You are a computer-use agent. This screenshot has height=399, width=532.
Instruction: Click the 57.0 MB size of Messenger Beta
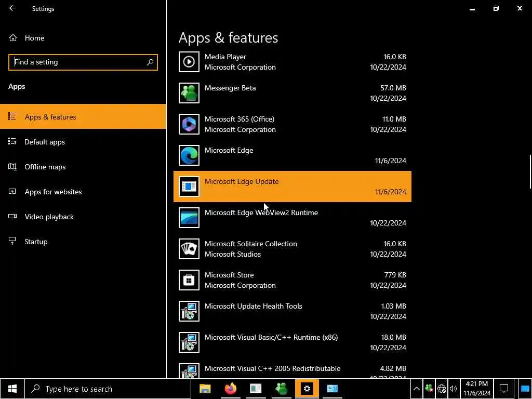pos(393,88)
